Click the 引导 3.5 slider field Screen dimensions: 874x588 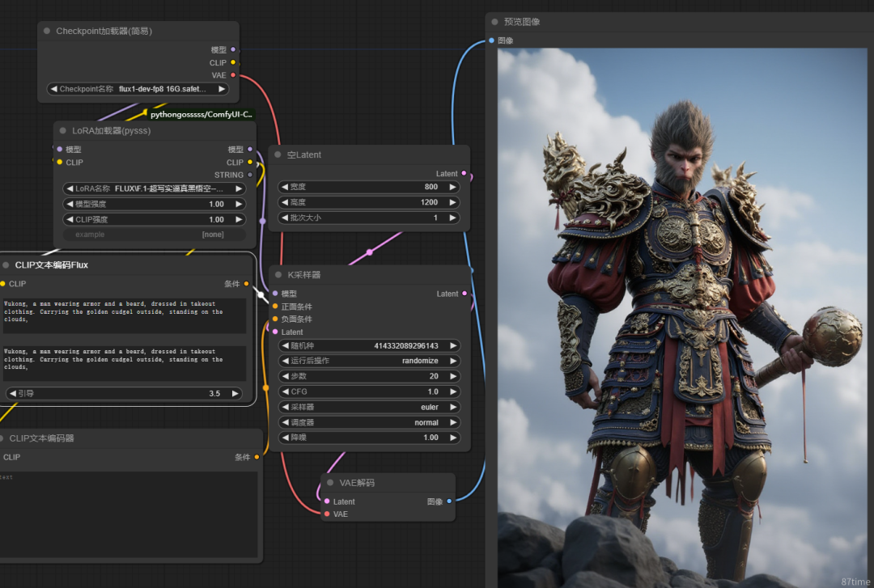pos(124,394)
